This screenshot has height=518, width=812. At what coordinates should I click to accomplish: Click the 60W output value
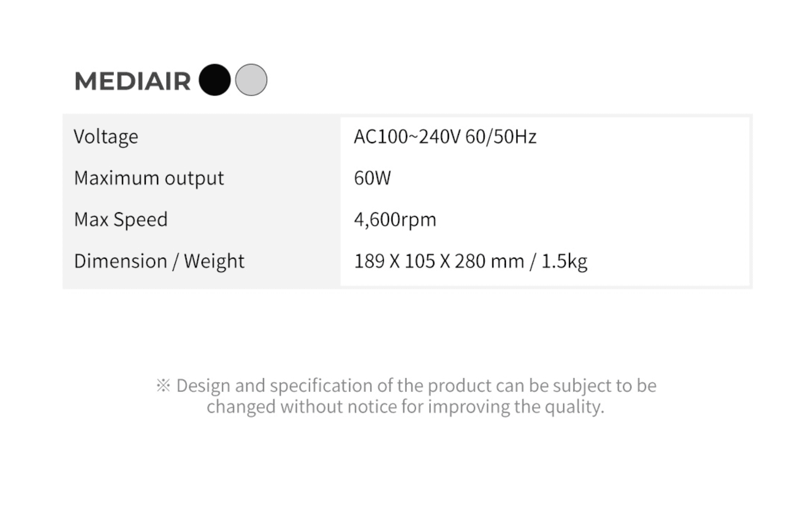click(x=372, y=178)
